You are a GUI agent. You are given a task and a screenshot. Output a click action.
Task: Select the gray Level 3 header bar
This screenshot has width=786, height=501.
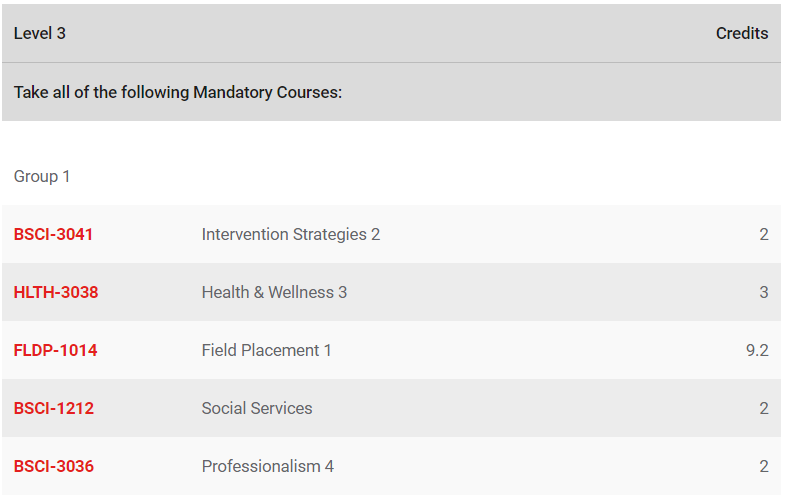(x=390, y=34)
